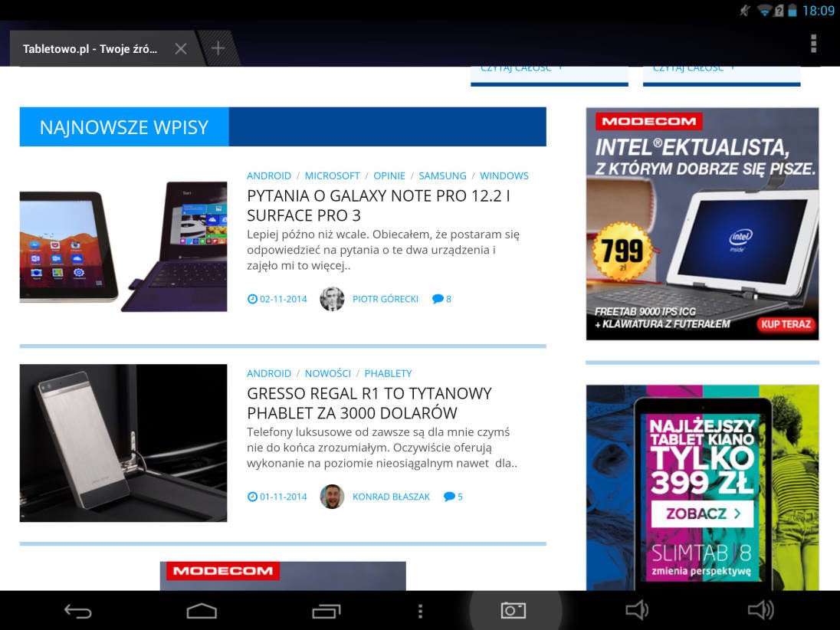Open the Modecom Intel tablet advertisement
The width and height of the screenshot is (840, 630).
pyautogui.click(x=702, y=224)
